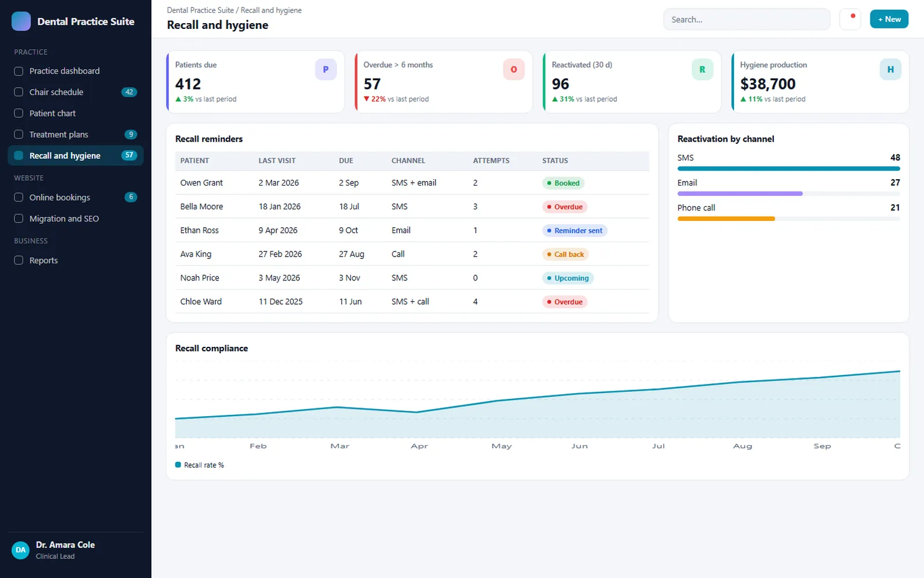
Task: Click the Reminder sent status for Ethan Ross
Action: [575, 231]
